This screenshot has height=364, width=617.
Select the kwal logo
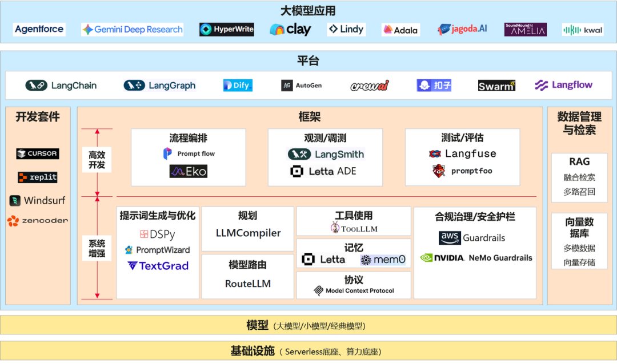click(583, 30)
